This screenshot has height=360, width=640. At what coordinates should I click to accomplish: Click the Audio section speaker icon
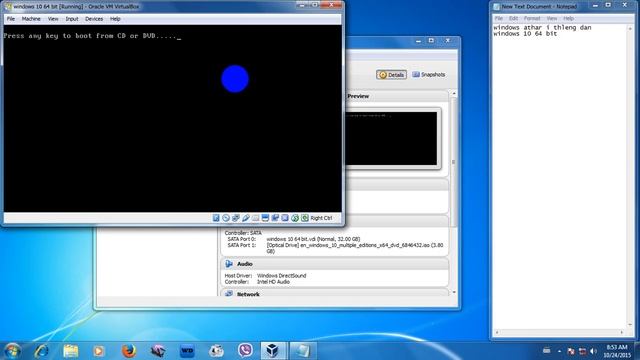229,264
